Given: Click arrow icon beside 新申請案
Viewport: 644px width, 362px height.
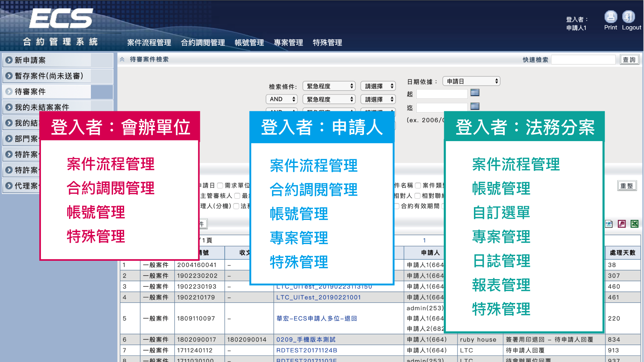Looking at the screenshot, I should pyautogui.click(x=9, y=60).
